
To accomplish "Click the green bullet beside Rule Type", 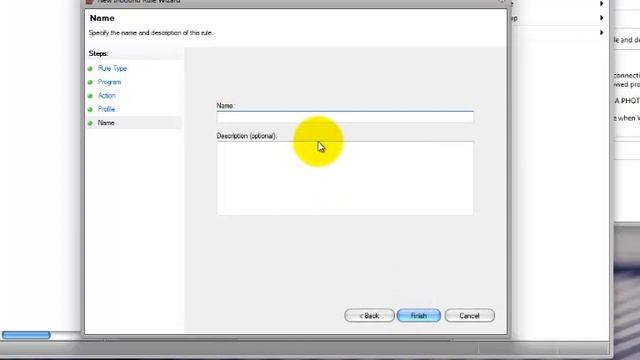I will [90, 69].
